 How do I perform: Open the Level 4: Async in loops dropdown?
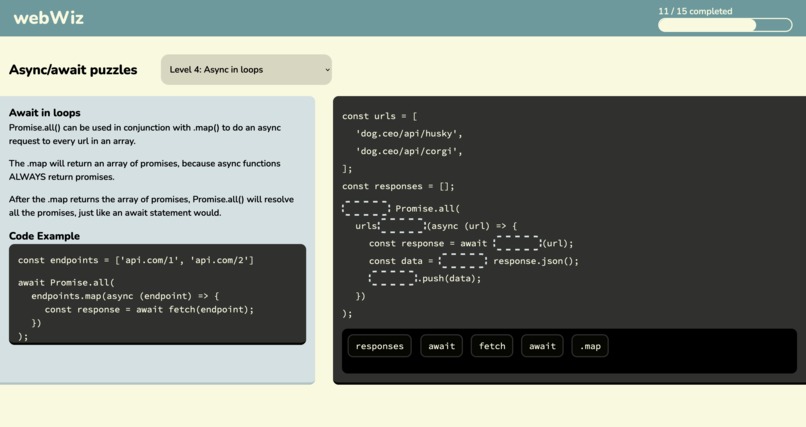tap(246, 69)
